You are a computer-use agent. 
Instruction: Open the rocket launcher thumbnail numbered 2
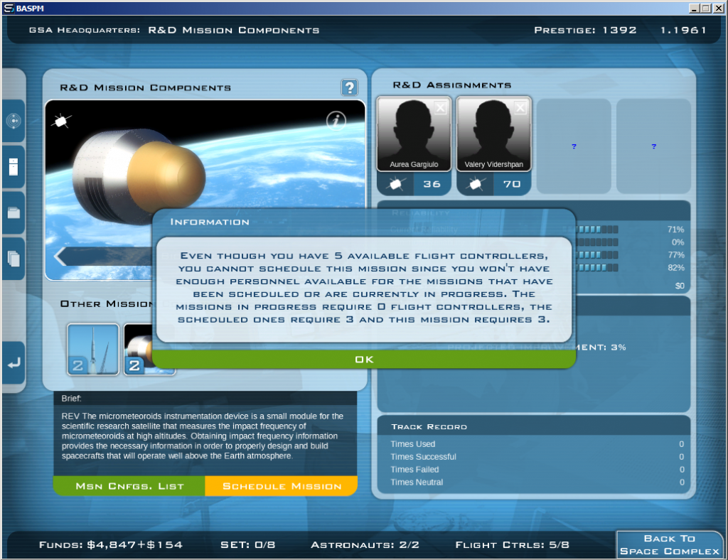click(93, 349)
